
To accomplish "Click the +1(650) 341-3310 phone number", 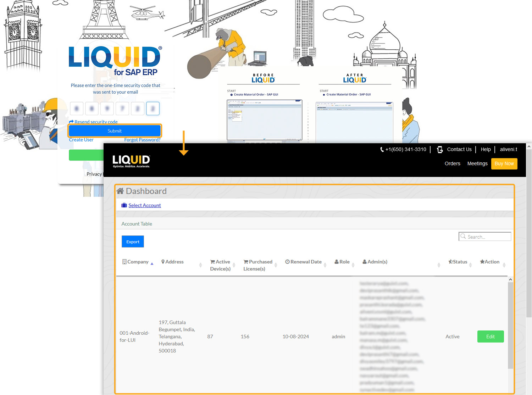I will click(x=406, y=149).
